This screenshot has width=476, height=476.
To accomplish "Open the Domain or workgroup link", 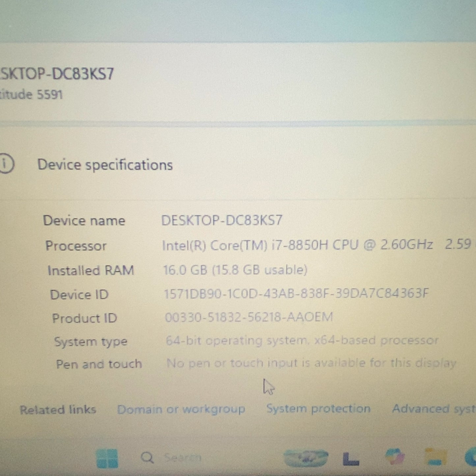I will click(181, 409).
